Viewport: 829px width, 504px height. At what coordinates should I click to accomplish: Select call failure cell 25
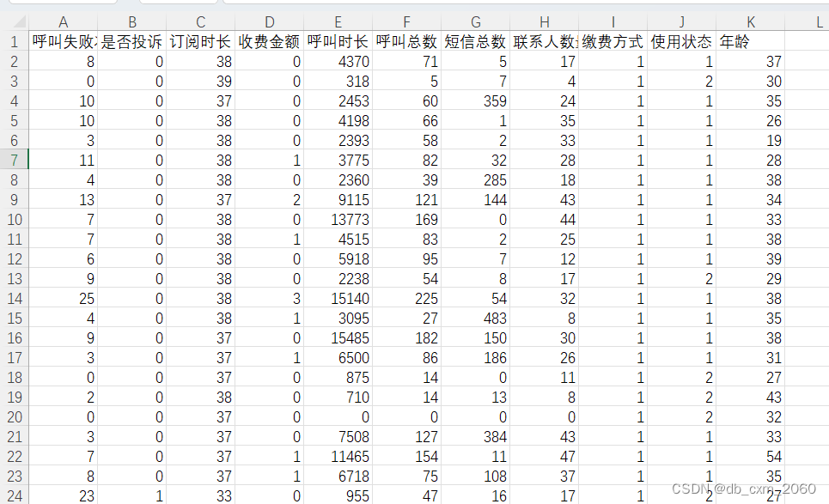pyautogui.click(x=63, y=299)
